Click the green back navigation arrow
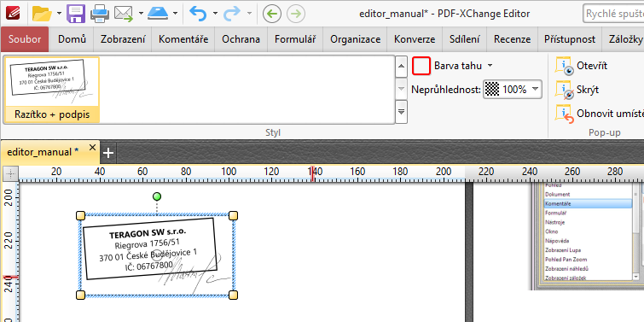Viewport: 644px width, 322px height. [271, 14]
